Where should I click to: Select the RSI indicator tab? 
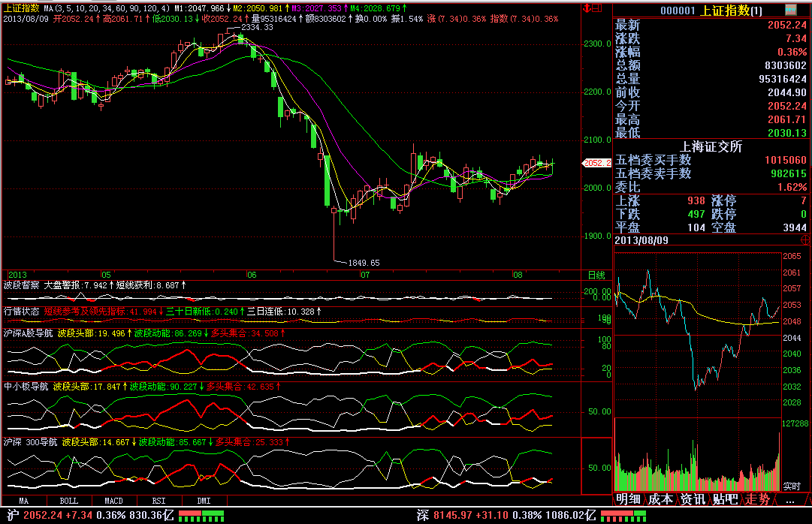tap(159, 500)
